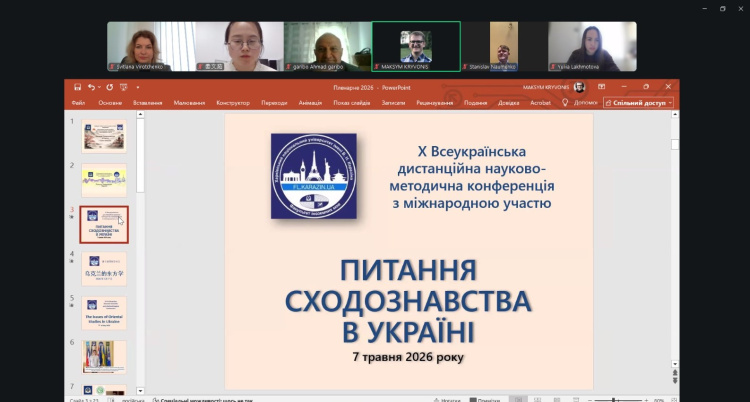Expand the Спільний доступ dropdown arrow
750x402 pixels.
(x=670, y=103)
